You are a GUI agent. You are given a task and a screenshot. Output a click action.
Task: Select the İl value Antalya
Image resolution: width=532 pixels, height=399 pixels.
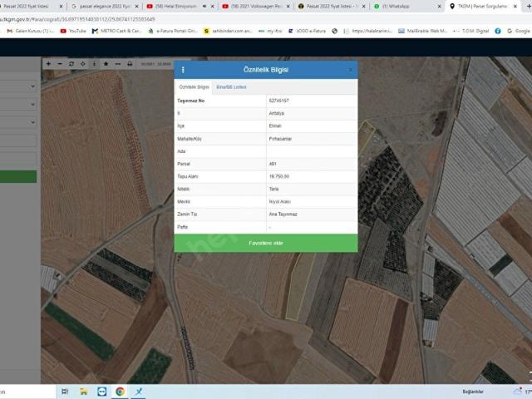pos(277,113)
